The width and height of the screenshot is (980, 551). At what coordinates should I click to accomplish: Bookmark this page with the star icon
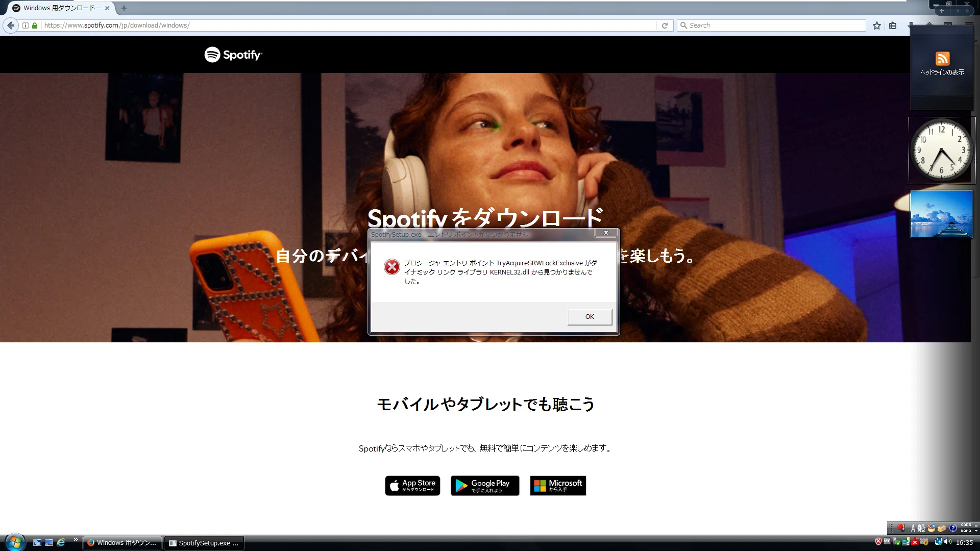tap(877, 25)
